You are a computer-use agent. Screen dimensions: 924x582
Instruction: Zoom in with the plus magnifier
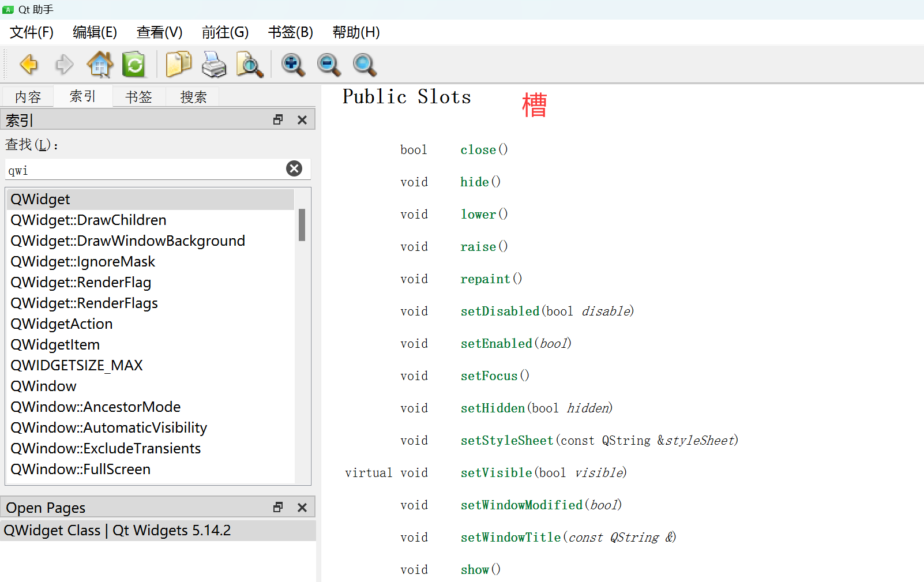[293, 65]
